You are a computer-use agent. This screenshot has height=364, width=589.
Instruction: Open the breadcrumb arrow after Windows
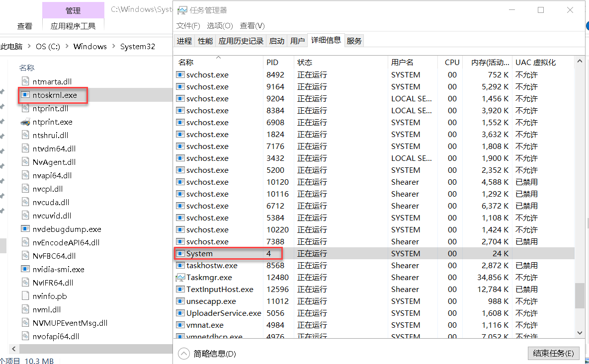pyautogui.click(x=113, y=46)
